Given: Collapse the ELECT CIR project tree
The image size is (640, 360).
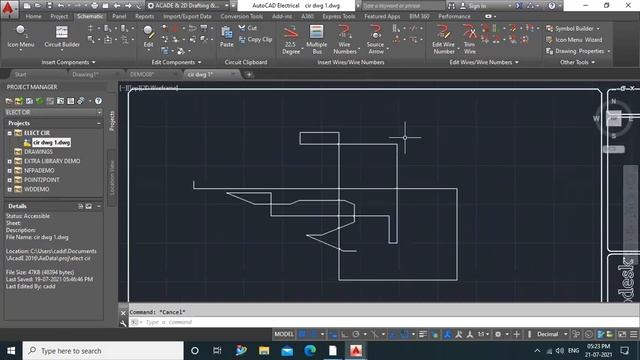Looking at the screenshot, I should point(9,133).
